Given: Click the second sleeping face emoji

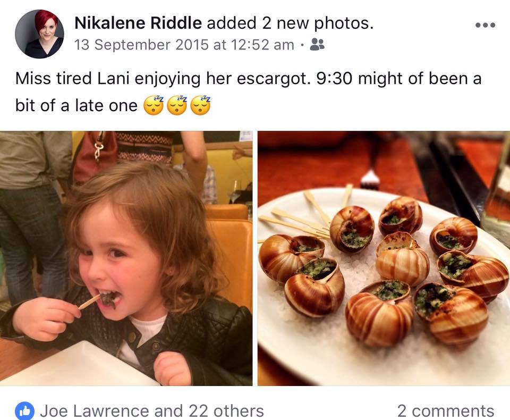Looking at the screenshot, I should 177,105.
